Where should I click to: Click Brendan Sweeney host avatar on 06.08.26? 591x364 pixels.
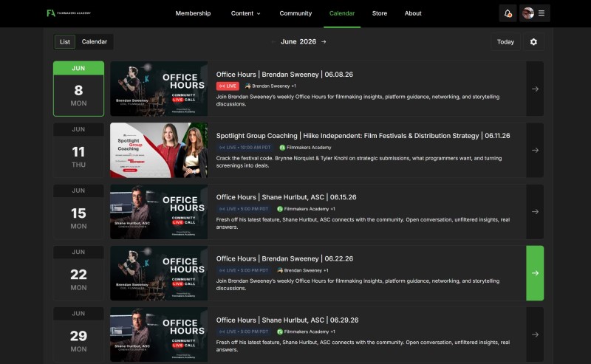pyautogui.click(x=247, y=86)
